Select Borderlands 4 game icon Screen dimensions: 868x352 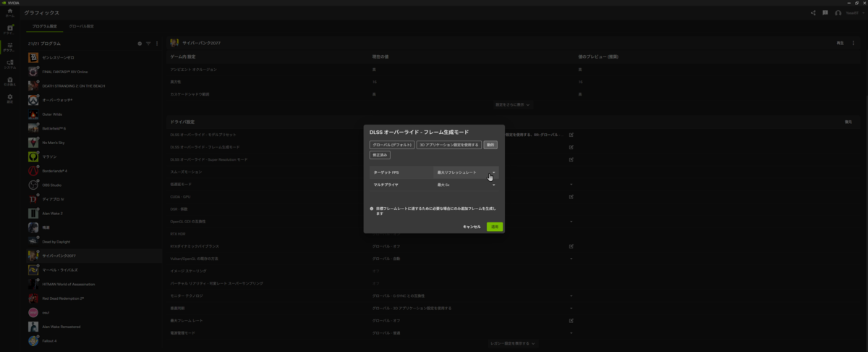coord(33,170)
